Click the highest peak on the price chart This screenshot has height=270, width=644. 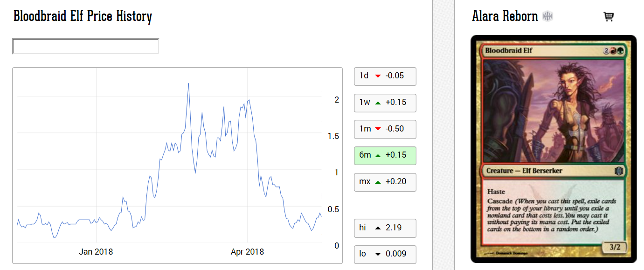click(x=188, y=84)
